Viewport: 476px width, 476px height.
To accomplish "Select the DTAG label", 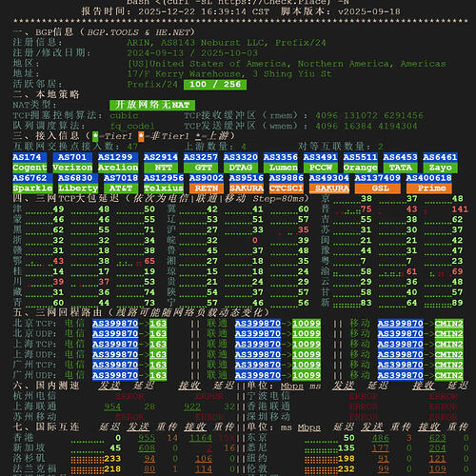I will click(x=240, y=168).
